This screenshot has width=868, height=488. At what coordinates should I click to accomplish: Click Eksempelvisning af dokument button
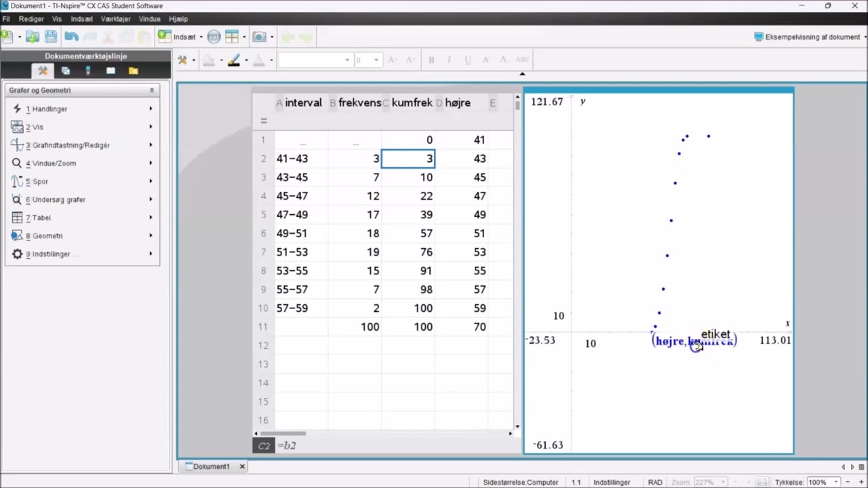pyautogui.click(x=807, y=37)
